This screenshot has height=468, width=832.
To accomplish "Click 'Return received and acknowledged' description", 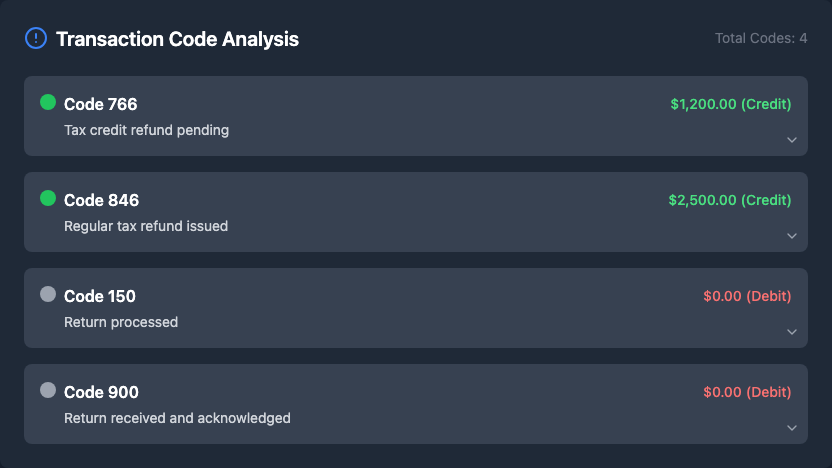I will point(177,418).
